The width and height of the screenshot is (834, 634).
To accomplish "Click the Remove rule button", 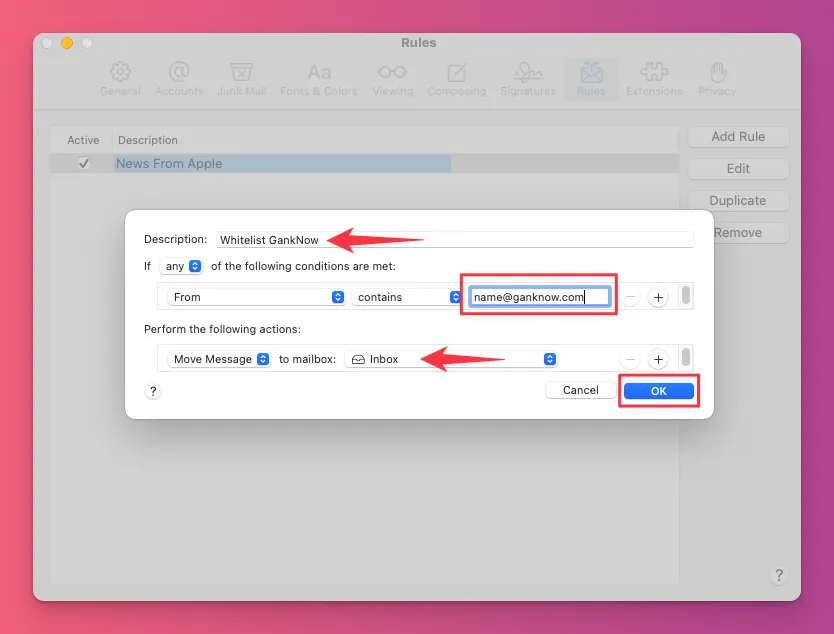I will (738, 232).
